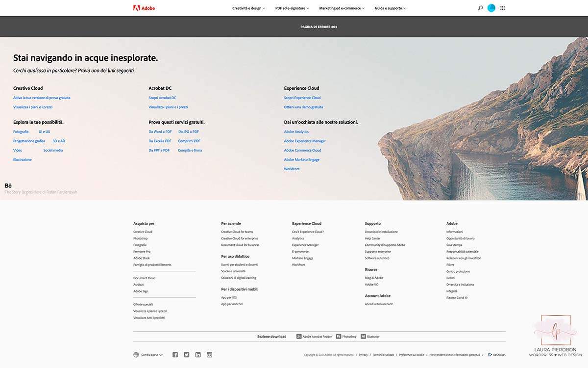Click the Twitter icon in footer

(x=187, y=355)
